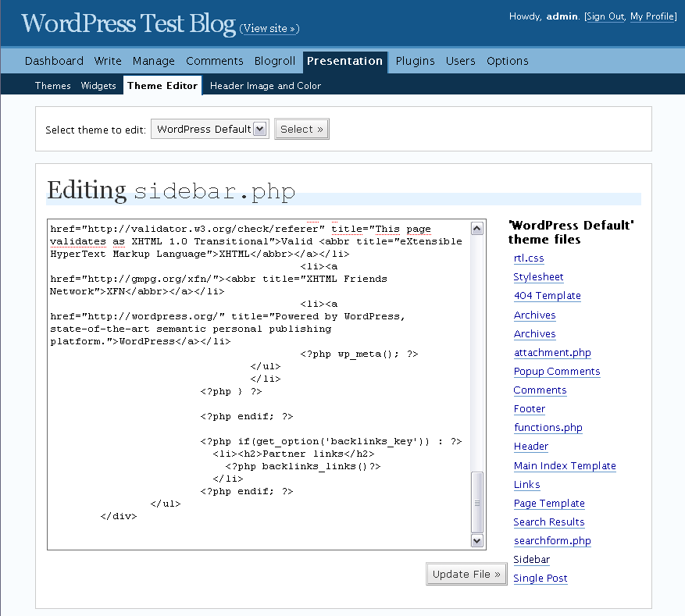Click the Update File » button
The height and width of the screenshot is (616, 685).
click(466, 574)
